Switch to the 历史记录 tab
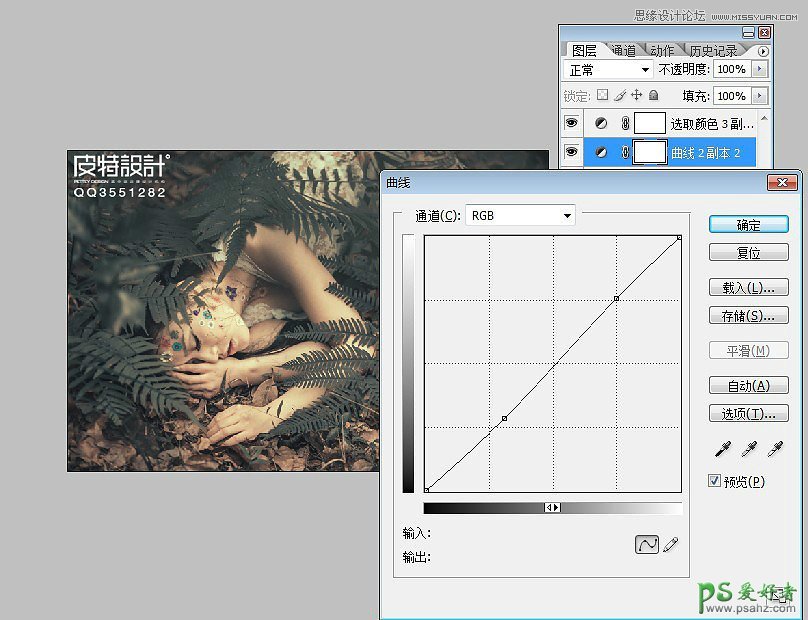808x620 pixels. click(x=712, y=51)
